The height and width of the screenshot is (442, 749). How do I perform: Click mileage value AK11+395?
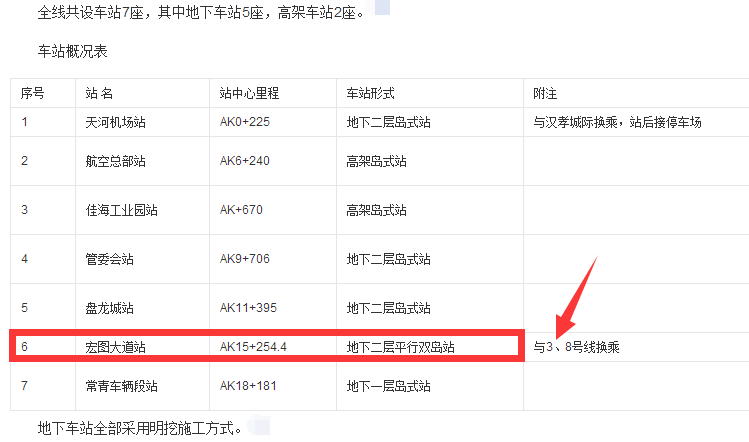click(248, 308)
